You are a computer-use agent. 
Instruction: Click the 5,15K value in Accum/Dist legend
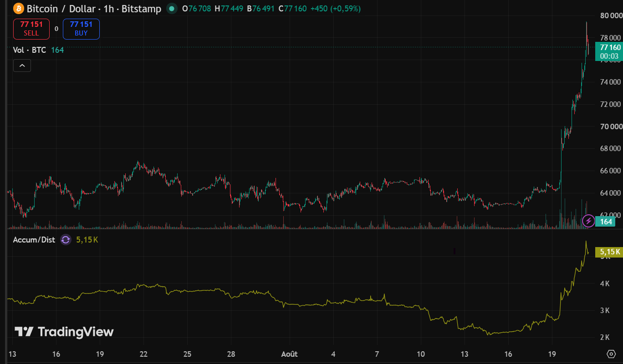[87, 240]
